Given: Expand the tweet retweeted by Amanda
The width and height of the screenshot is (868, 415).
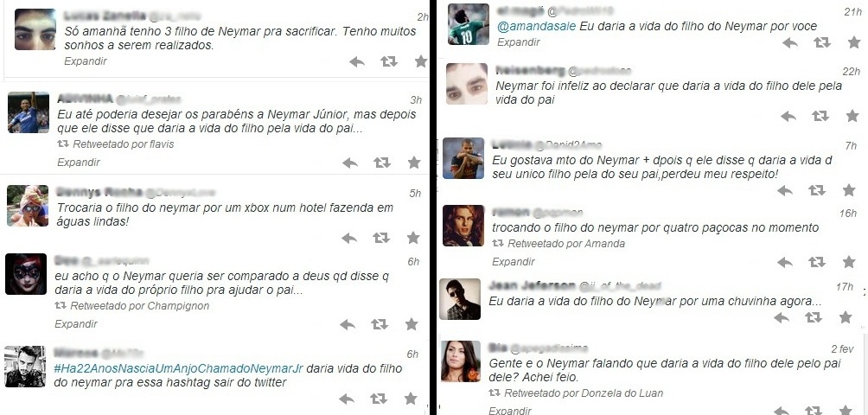Looking at the screenshot, I should [514, 261].
